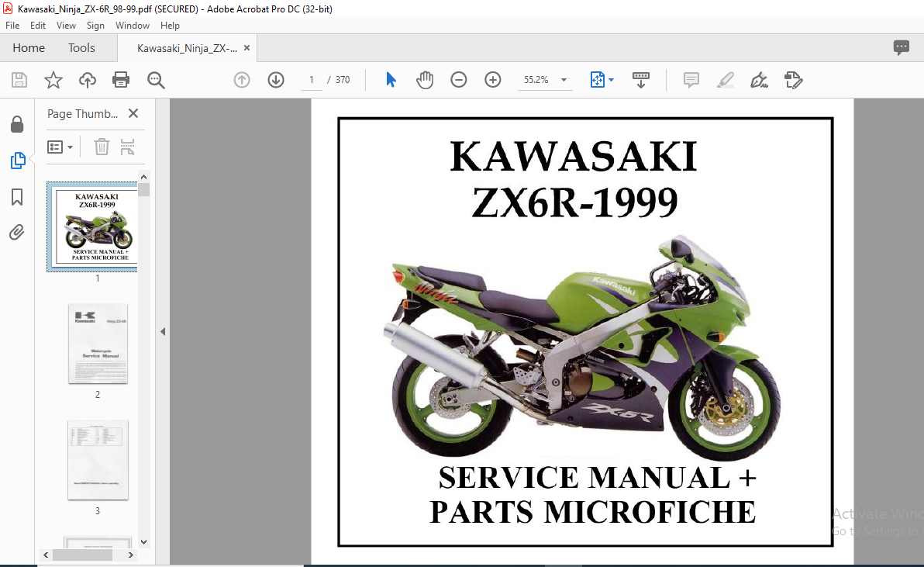Select page 3 thumbnail

pos(98,460)
